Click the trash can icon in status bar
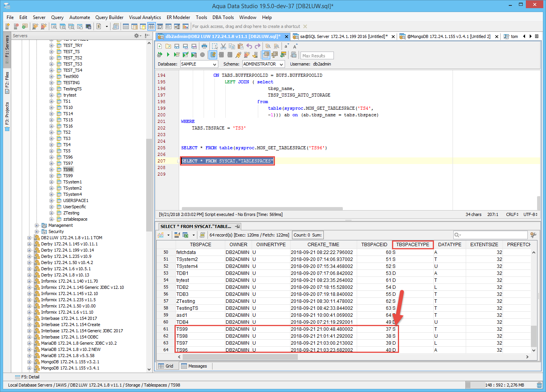 pyautogui.click(x=539, y=385)
